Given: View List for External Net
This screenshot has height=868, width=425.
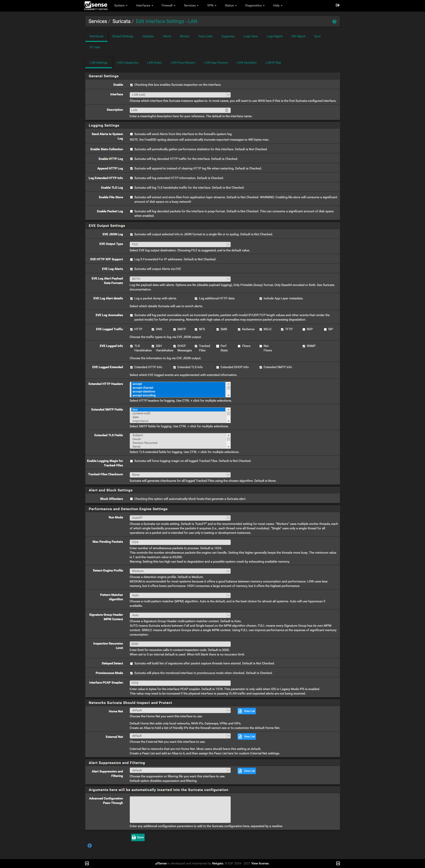Looking at the screenshot, I should [x=246, y=737].
